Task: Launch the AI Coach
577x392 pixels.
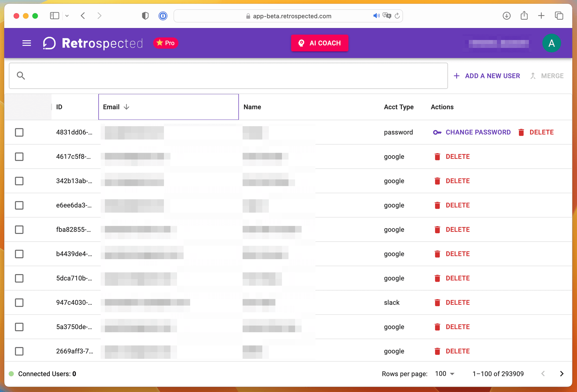Action: point(319,43)
